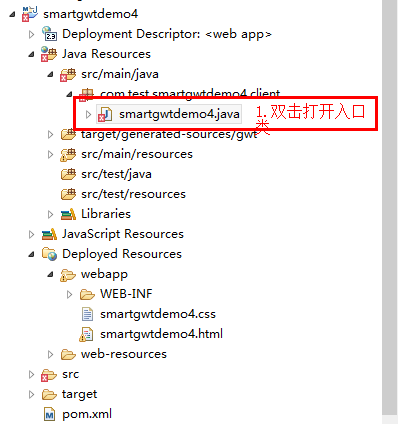Screen dimensions: 398x424
Task: Collapse the Java Resources node
Action: click(x=31, y=54)
